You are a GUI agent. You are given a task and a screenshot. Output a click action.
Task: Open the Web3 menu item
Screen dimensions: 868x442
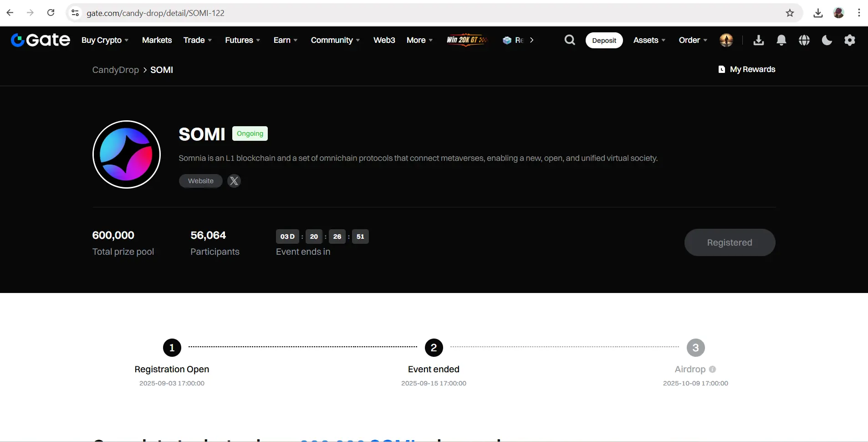[x=384, y=40]
